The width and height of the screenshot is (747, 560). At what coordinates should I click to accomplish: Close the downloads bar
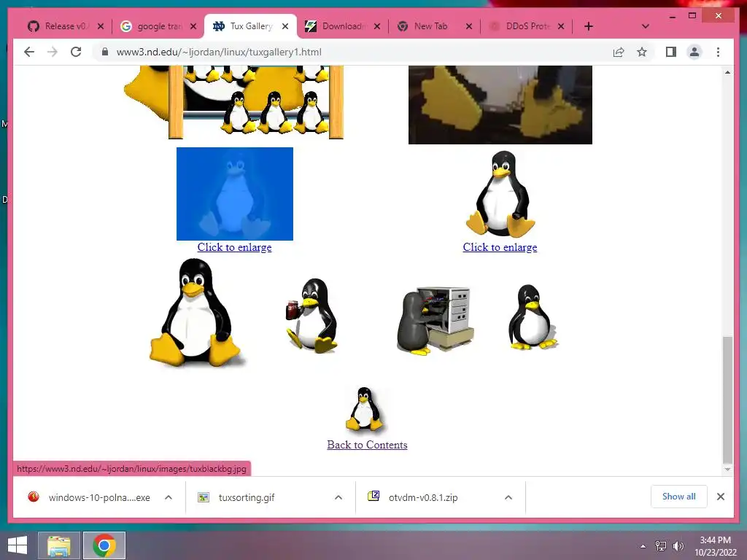(x=720, y=497)
